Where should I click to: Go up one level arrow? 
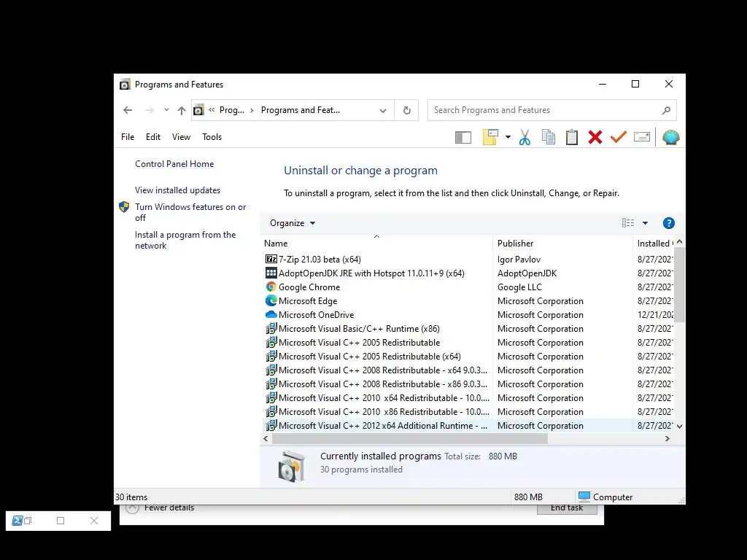182,111
